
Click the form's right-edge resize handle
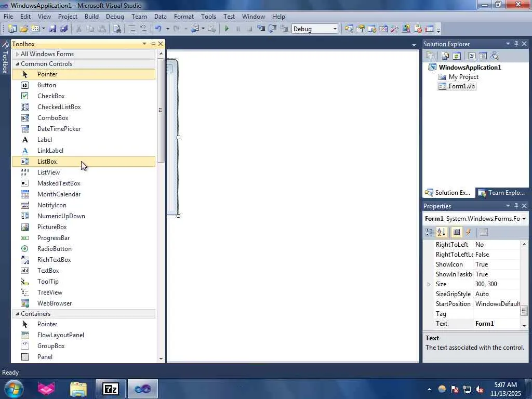coord(179,137)
